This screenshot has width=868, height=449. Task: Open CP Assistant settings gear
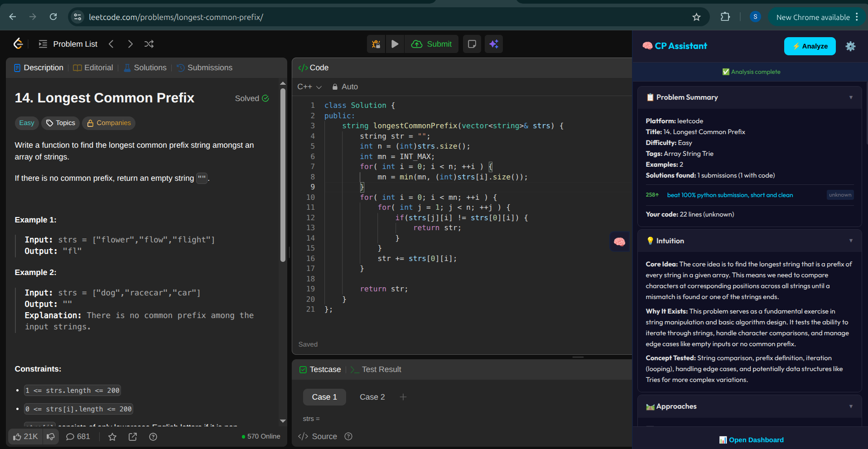tap(850, 46)
